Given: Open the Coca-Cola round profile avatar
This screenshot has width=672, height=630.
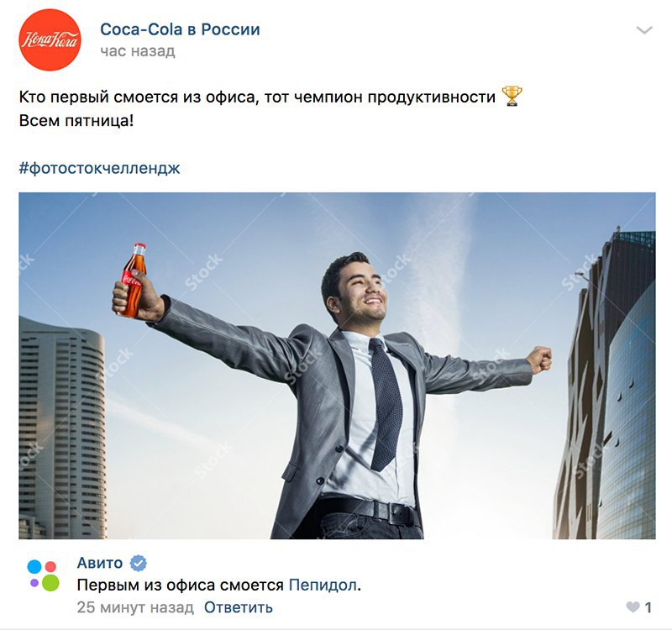Looking at the screenshot, I should 50,39.
